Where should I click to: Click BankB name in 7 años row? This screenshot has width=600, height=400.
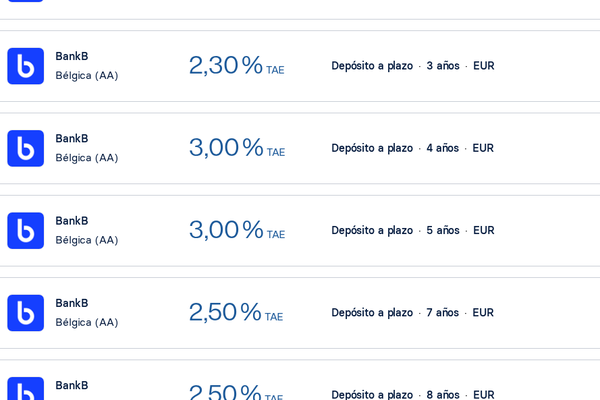click(x=72, y=303)
